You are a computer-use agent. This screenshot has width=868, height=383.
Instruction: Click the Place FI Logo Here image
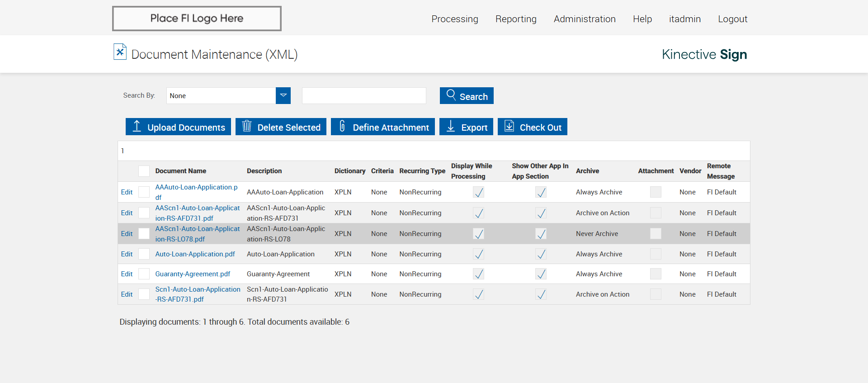point(197,19)
